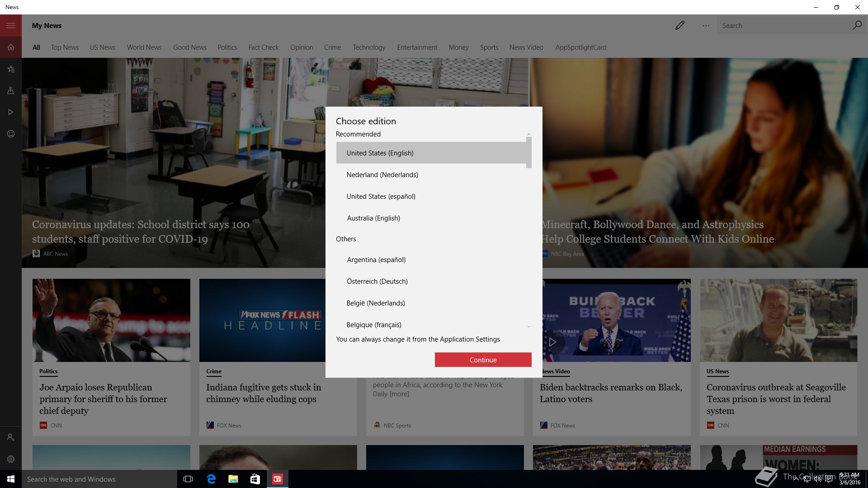Open the Store taskbar icon
Screen dimensions: 868x488
pos(255,479)
